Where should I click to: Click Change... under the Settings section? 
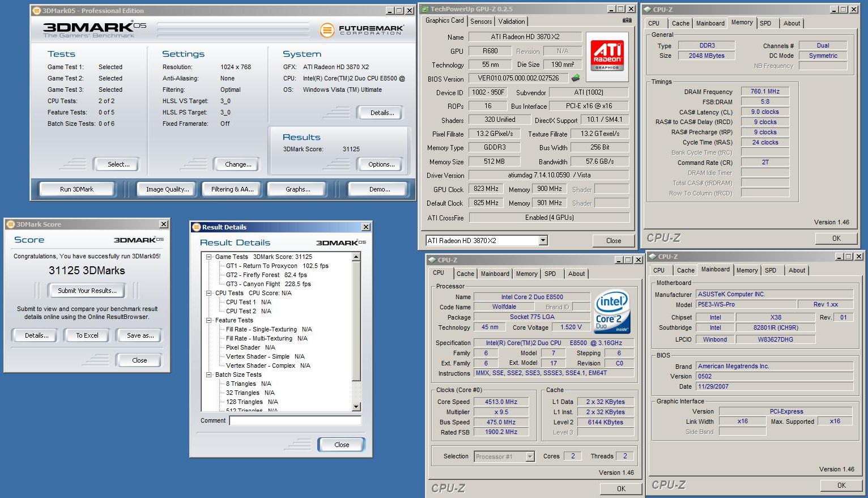coord(238,164)
